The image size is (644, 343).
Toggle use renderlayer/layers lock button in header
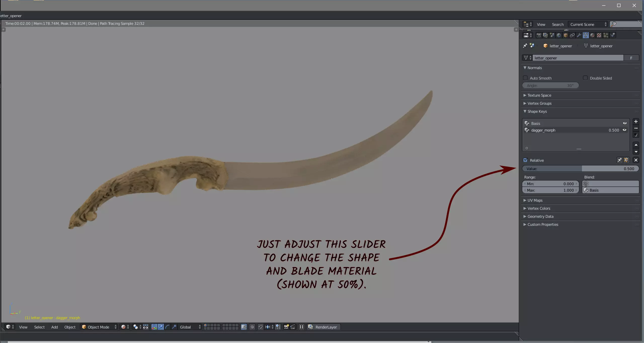tap(244, 327)
